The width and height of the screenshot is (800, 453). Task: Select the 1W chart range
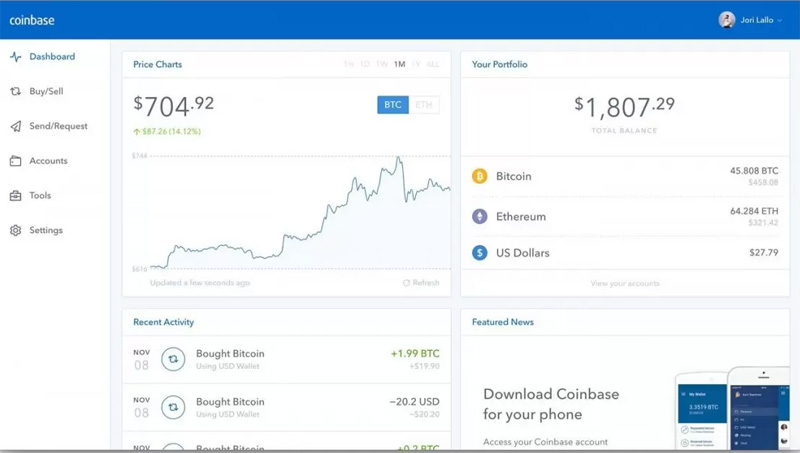coord(382,64)
